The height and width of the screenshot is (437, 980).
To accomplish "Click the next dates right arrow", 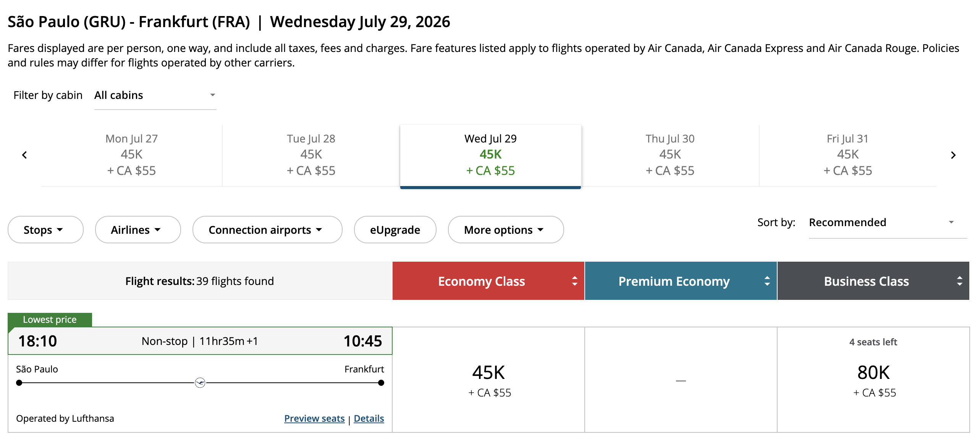I will (953, 155).
